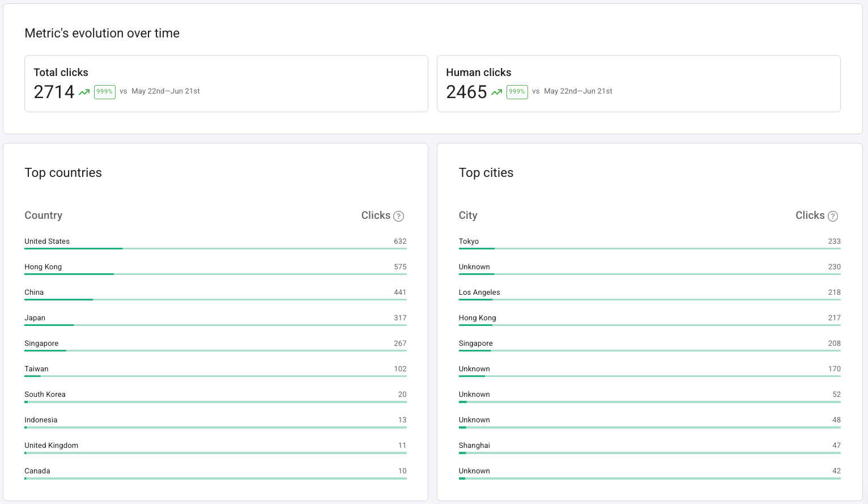Image resolution: width=868 pixels, height=504 pixels.
Task: Click the Unknown city row with 48 clicks
Action: click(x=650, y=421)
